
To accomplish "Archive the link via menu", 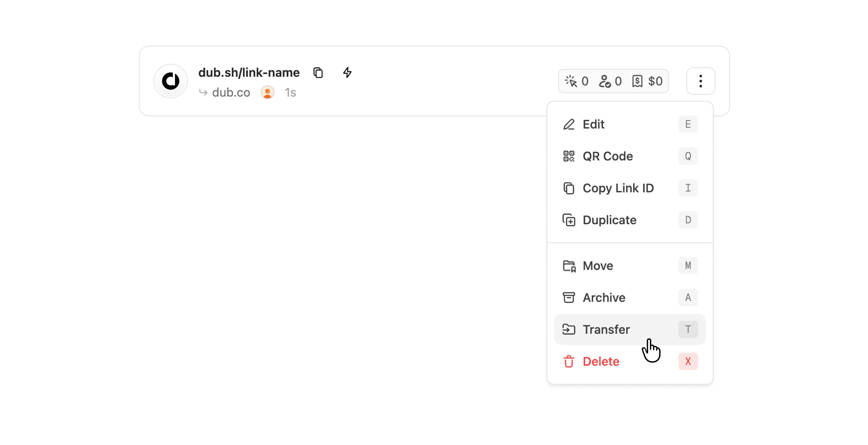I will pyautogui.click(x=630, y=298).
